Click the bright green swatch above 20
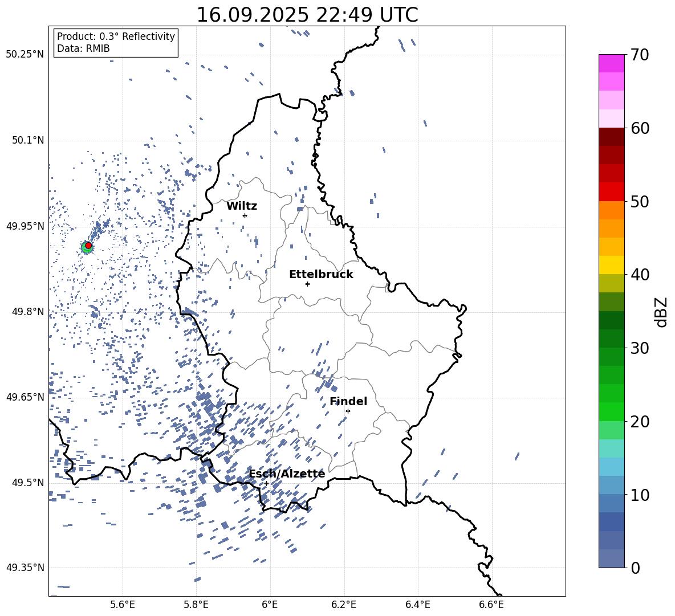 [611, 412]
